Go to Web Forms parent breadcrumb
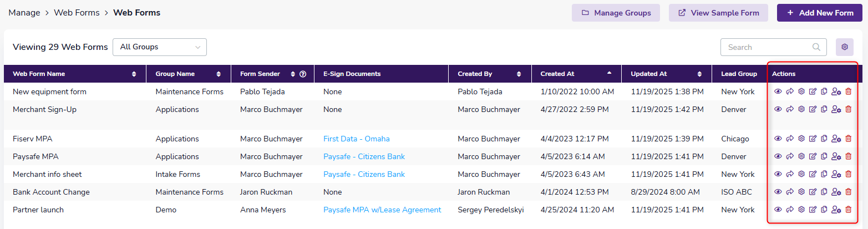 [77, 13]
